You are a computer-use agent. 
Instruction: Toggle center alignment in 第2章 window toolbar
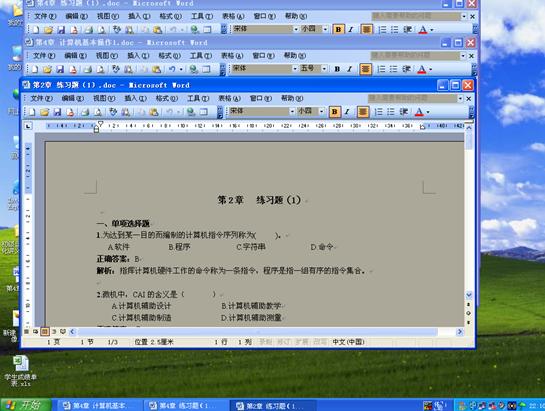click(363, 112)
